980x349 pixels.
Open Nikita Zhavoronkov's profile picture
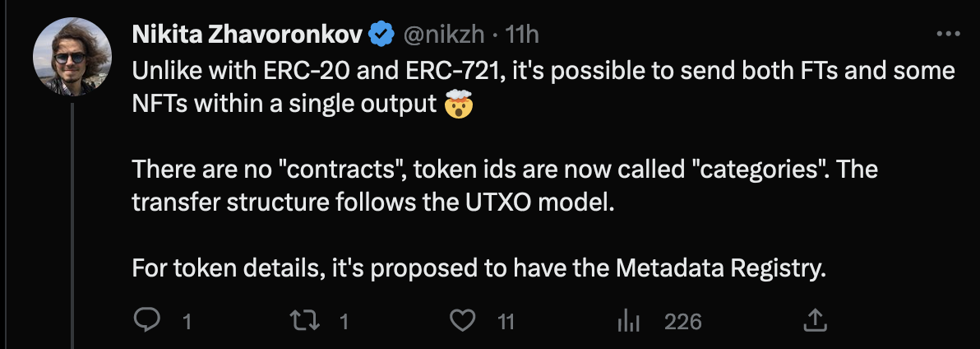(72, 55)
